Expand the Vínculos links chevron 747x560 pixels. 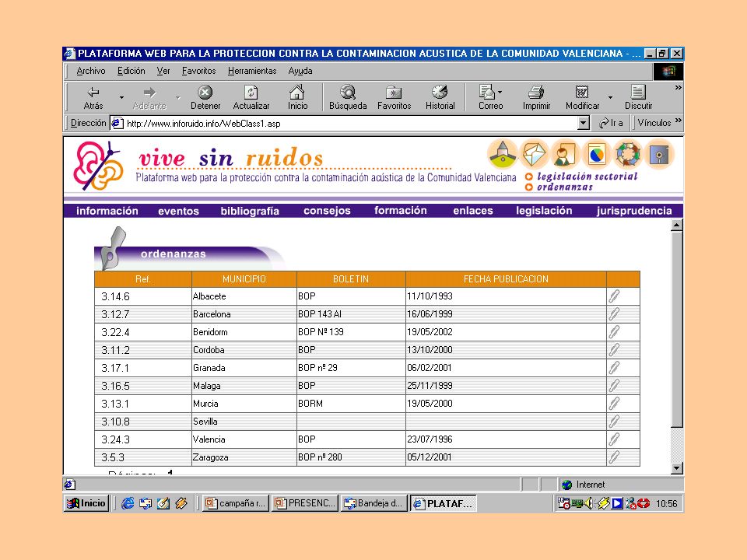click(x=679, y=120)
